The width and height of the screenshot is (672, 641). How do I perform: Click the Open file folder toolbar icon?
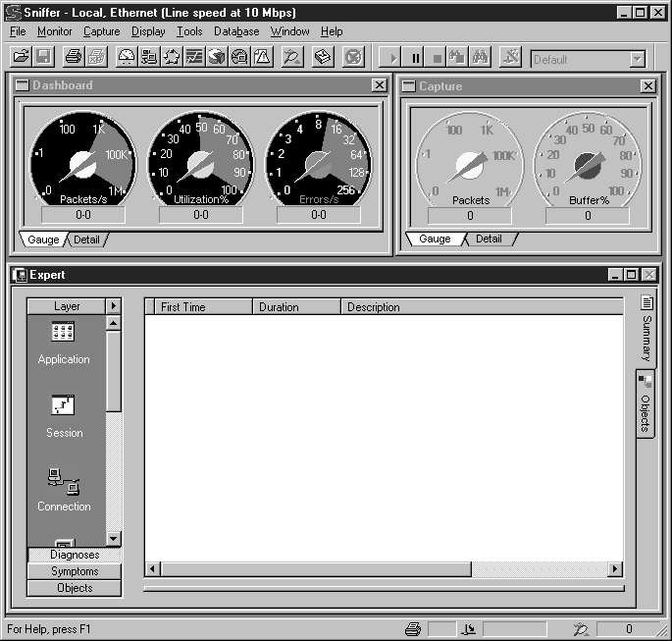pyautogui.click(x=21, y=57)
